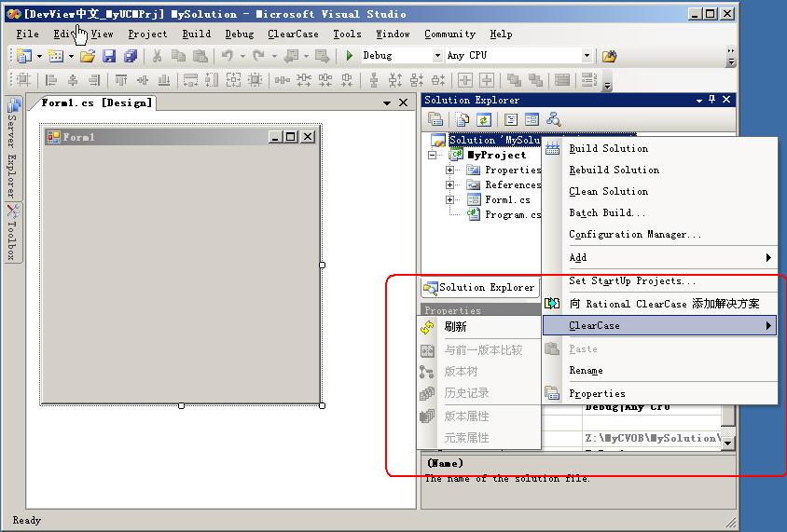Open dropdown arrow next to Add New Item
Image resolution: width=787 pixels, height=532 pixels.
pyautogui.click(x=71, y=56)
